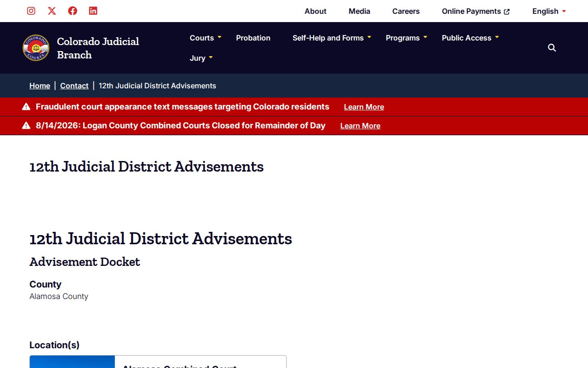Open the Media page
588x368 pixels.
click(x=359, y=11)
